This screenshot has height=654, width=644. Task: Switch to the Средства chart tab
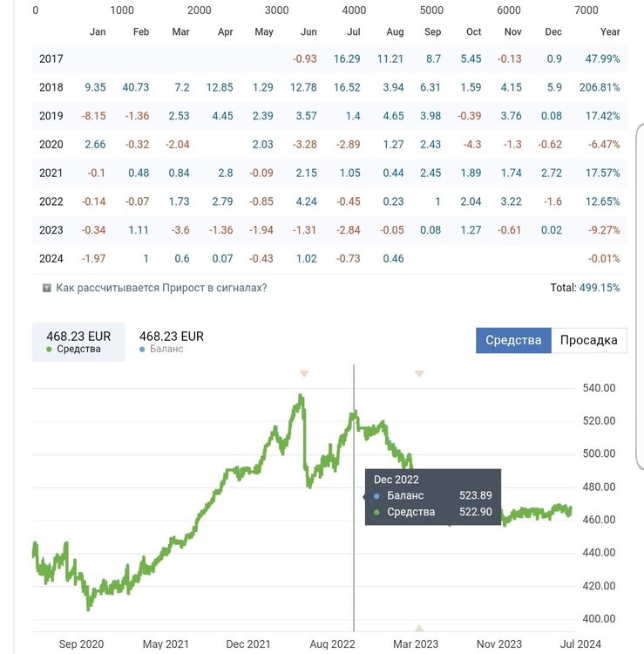click(x=513, y=340)
